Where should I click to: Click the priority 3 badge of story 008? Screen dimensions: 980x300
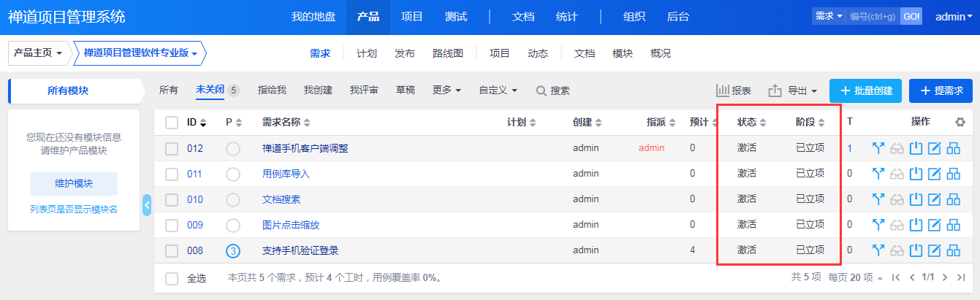click(x=233, y=250)
